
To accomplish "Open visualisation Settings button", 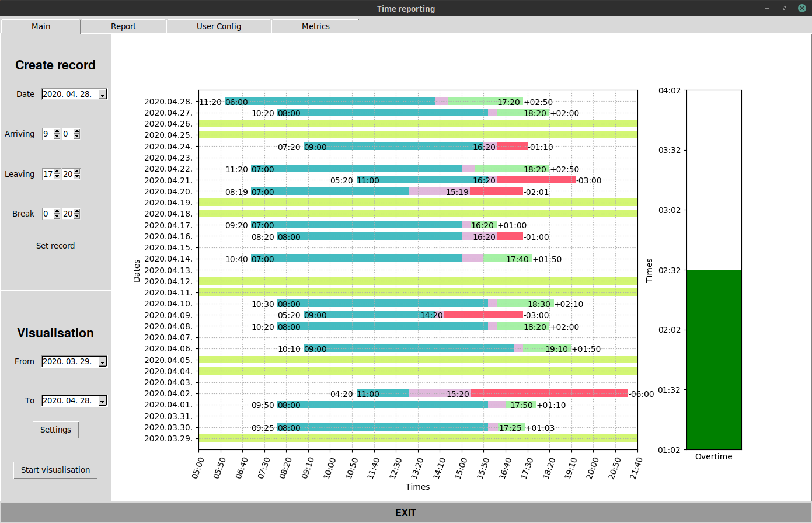I will pyautogui.click(x=55, y=430).
